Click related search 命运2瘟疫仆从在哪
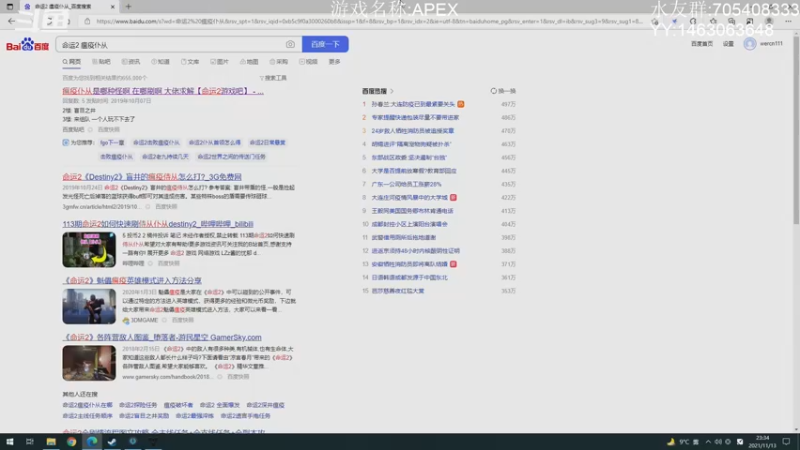This screenshot has height=450, width=800. tap(87, 405)
